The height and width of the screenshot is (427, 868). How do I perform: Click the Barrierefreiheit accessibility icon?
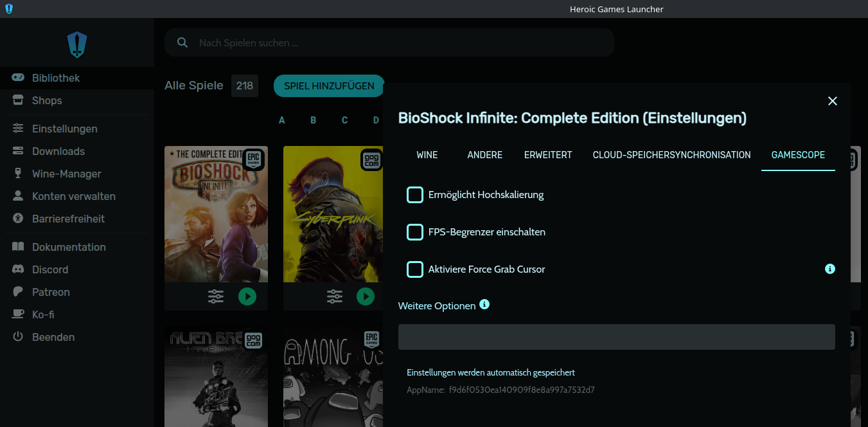pyautogui.click(x=18, y=219)
